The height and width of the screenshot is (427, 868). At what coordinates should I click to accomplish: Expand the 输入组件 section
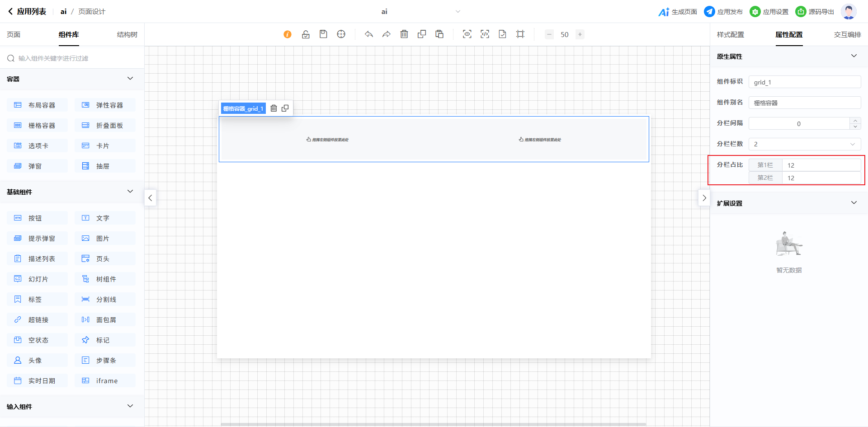pos(130,406)
